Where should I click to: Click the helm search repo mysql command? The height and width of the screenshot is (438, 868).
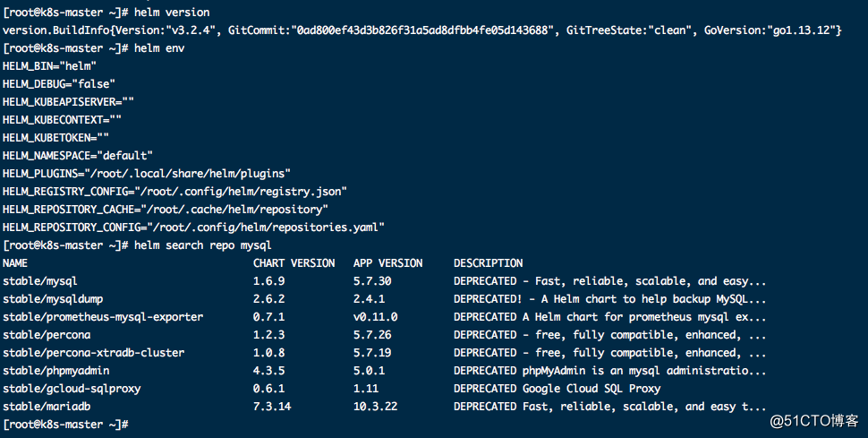pyautogui.click(x=202, y=245)
